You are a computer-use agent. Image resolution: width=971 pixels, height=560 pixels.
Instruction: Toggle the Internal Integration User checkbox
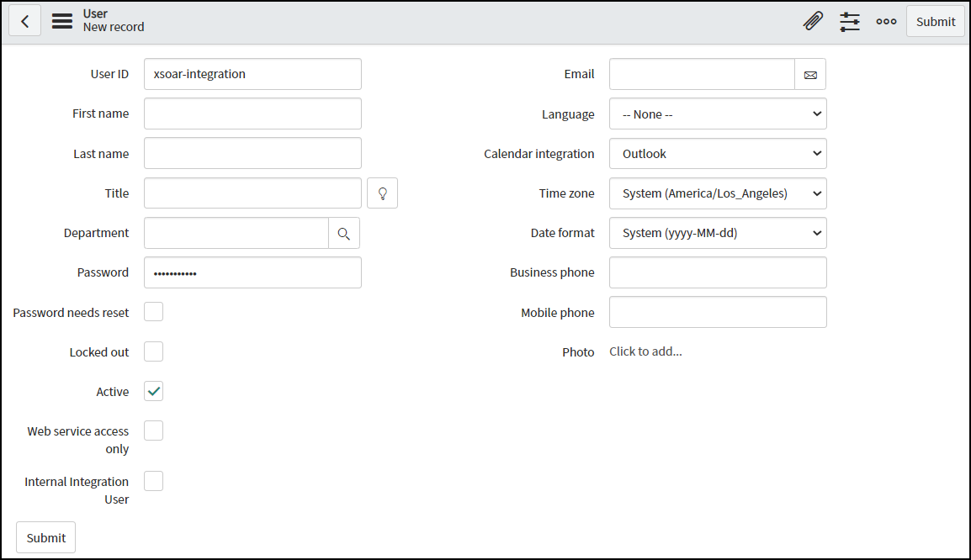coord(153,481)
